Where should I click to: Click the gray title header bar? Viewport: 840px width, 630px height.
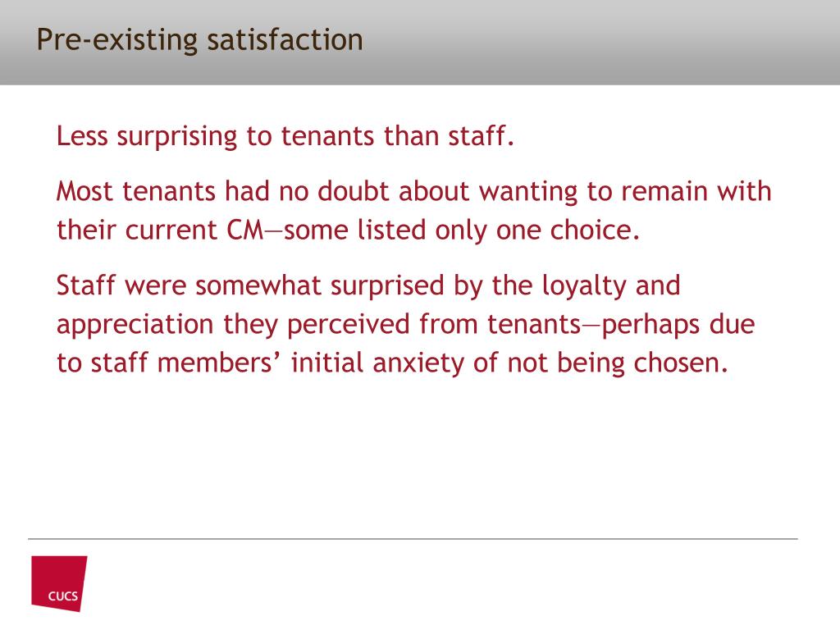coord(420,43)
